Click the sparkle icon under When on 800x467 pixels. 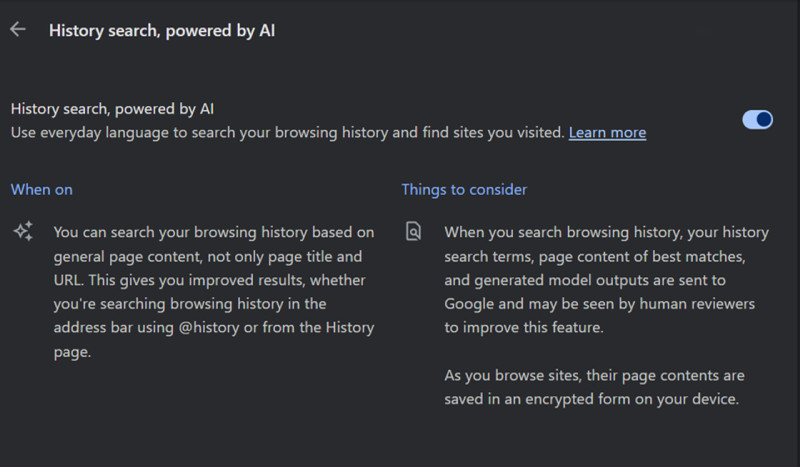tap(23, 232)
